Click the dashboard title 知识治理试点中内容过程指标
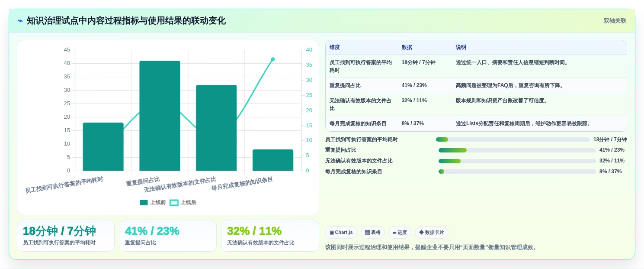 (126, 21)
